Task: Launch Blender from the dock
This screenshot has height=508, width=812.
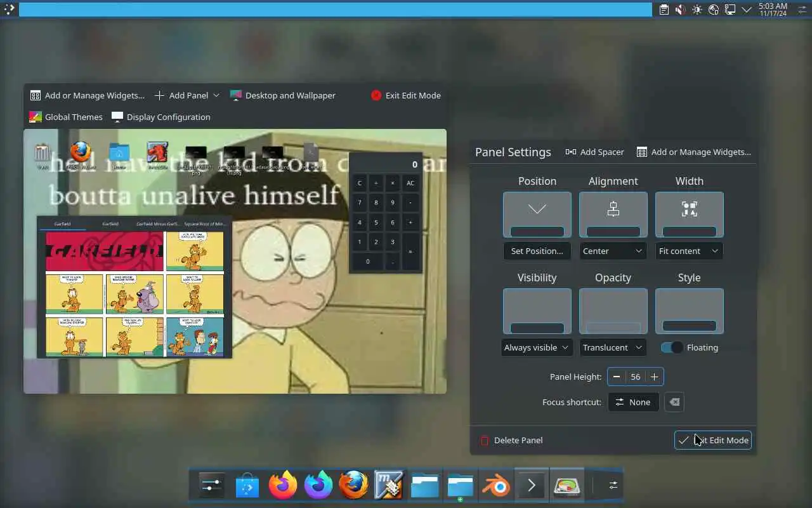Action: [x=496, y=486]
